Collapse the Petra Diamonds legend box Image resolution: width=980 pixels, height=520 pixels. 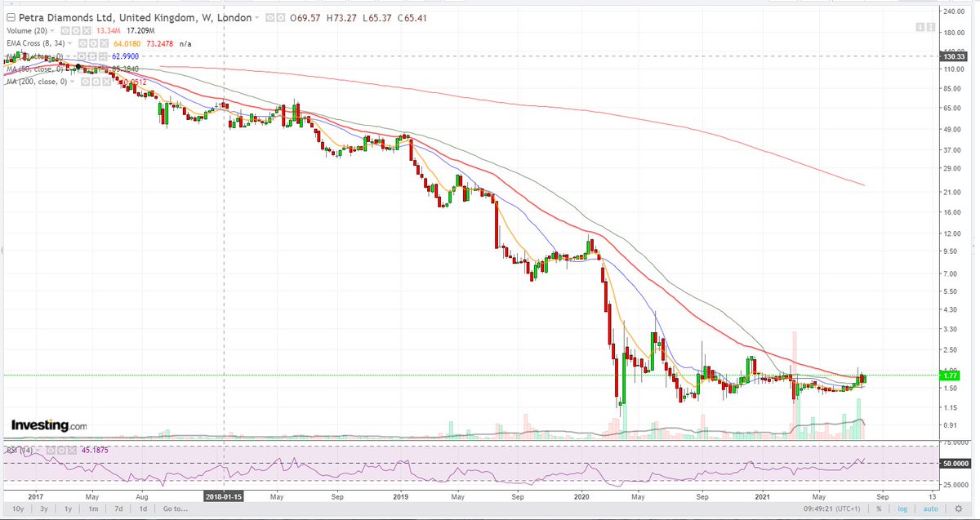pos(11,18)
